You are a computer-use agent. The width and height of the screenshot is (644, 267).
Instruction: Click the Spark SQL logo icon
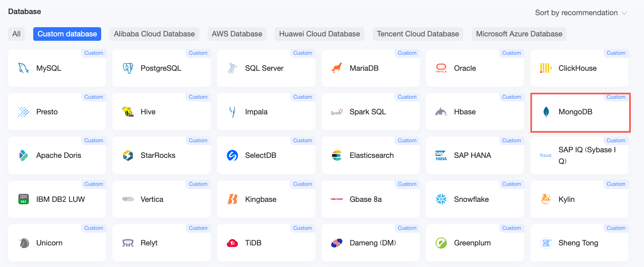(337, 112)
